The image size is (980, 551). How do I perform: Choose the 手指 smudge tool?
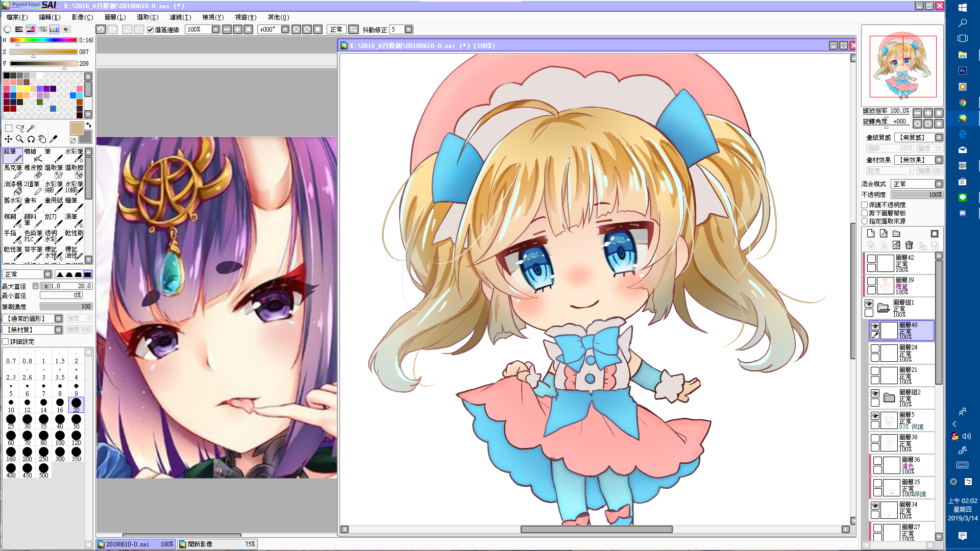click(13, 237)
